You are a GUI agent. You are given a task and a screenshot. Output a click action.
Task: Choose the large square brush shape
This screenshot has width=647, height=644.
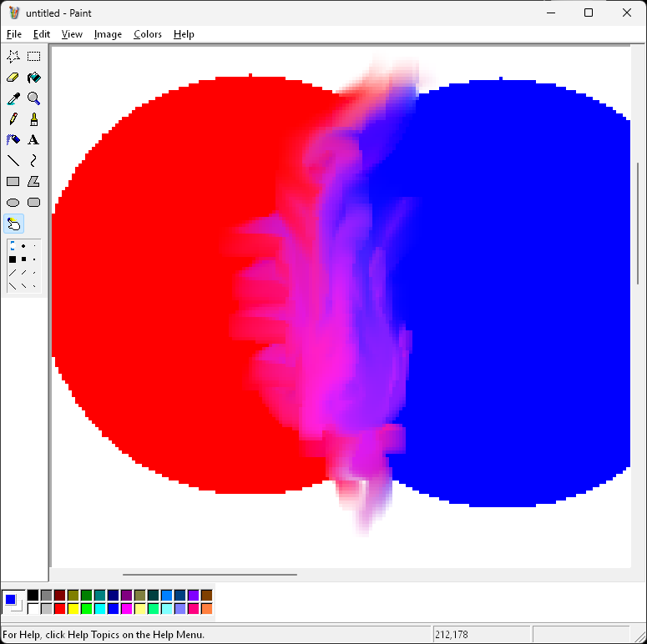13,259
